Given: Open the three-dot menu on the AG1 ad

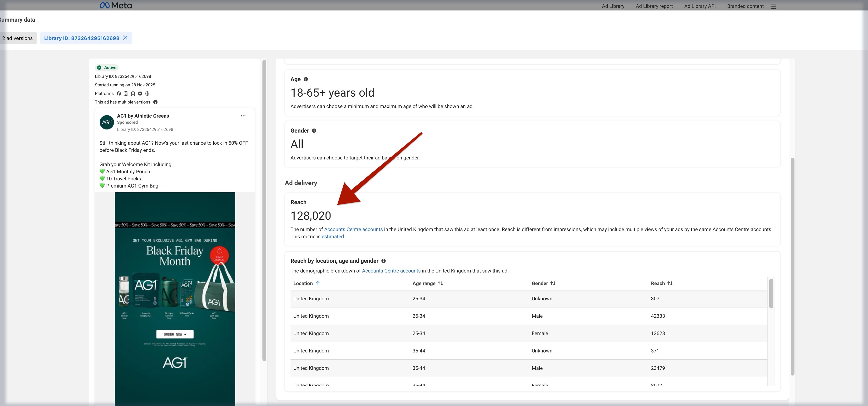Looking at the screenshot, I should tap(243, 116).
